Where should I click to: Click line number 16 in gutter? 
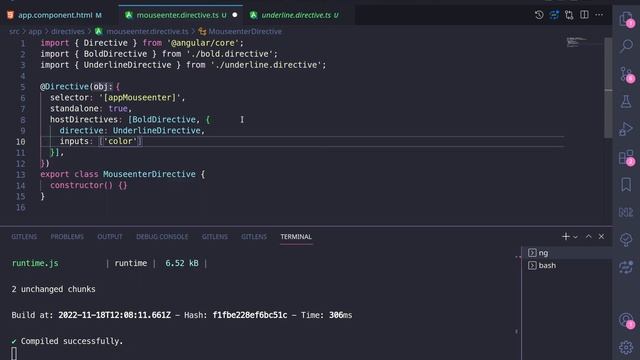click(20, 207)
